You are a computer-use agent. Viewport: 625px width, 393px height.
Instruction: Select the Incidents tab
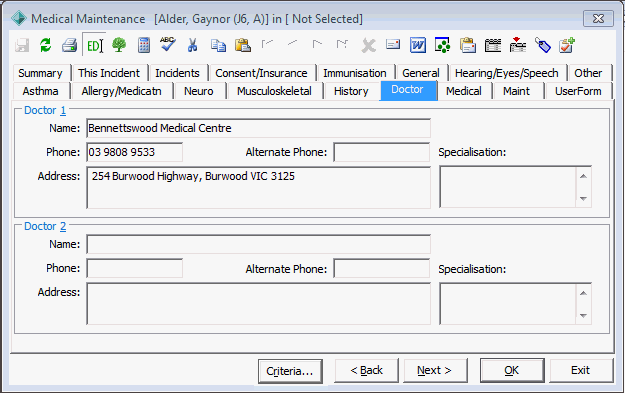tap(177, 73)
